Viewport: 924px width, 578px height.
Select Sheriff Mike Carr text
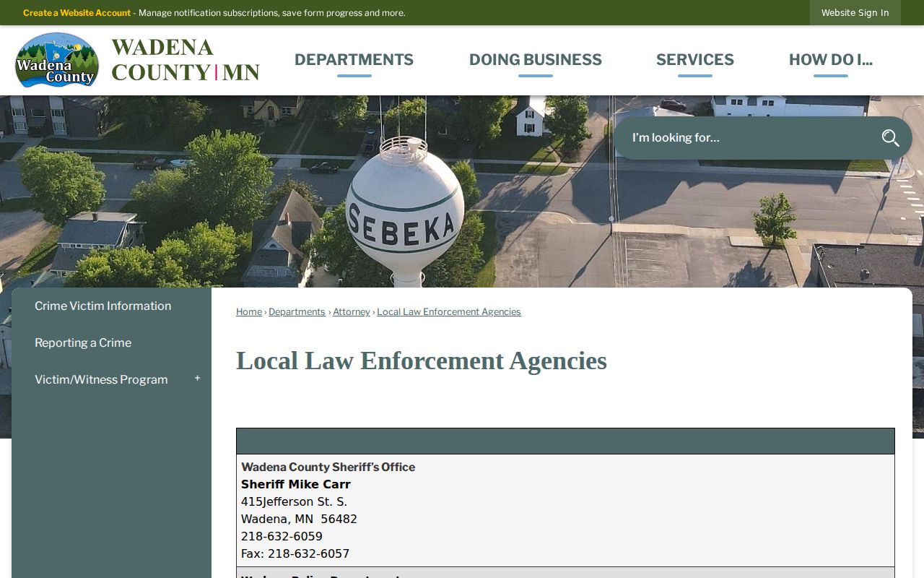pos(295,485)
